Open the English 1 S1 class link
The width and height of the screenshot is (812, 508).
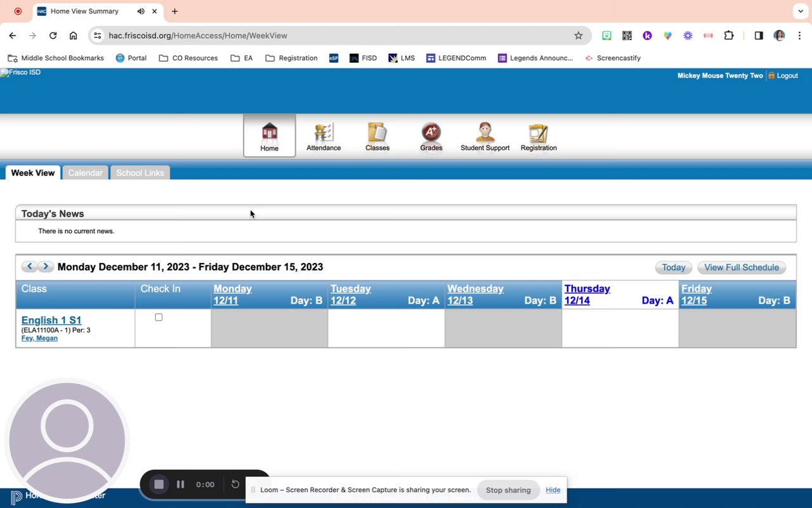(51, 320)
